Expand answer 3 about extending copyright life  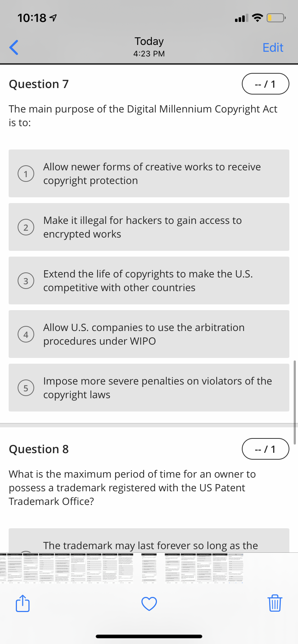pos(149,280)
